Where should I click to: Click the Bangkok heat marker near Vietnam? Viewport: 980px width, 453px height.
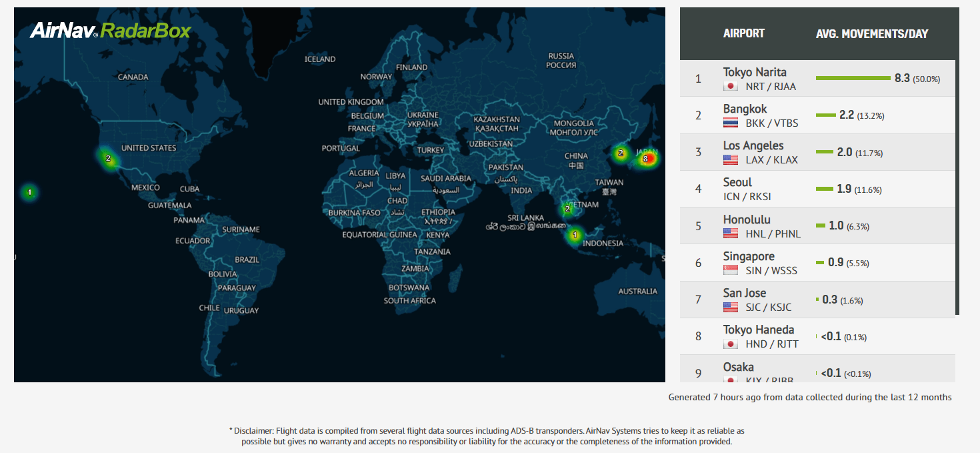[x=567, y=209]
